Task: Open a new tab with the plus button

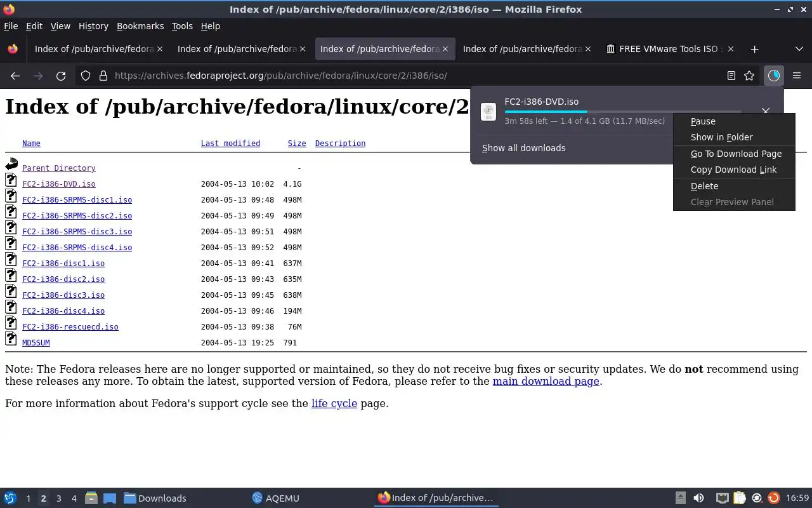Action: point(754,49)
